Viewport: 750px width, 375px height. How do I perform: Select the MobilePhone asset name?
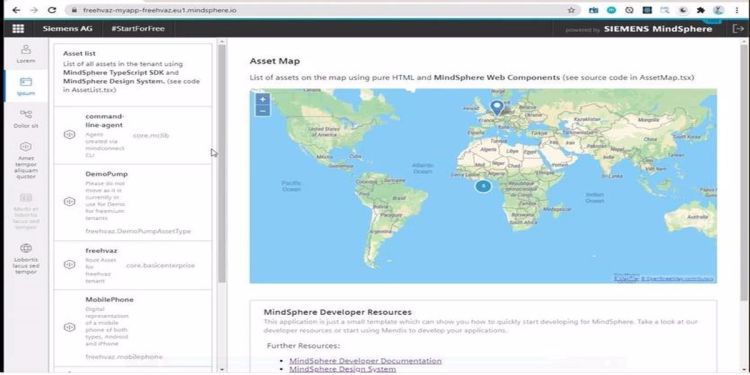click(110, 299)
